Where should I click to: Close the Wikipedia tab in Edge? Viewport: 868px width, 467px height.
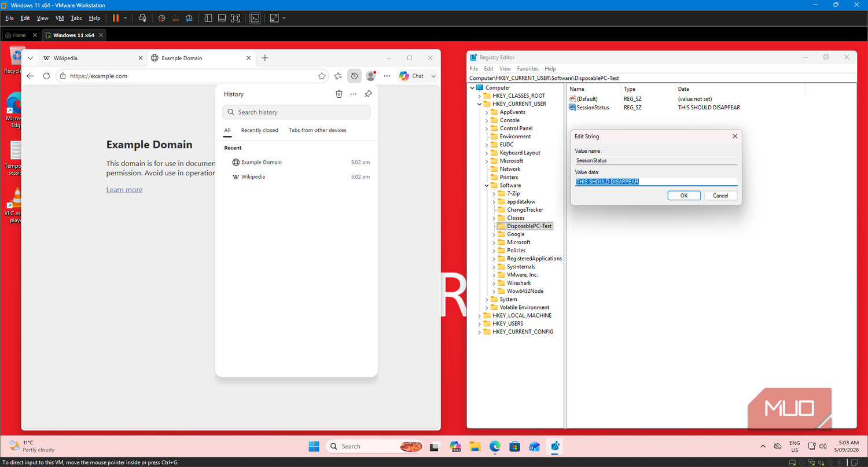pyautogui.click(x=141, y=58)
